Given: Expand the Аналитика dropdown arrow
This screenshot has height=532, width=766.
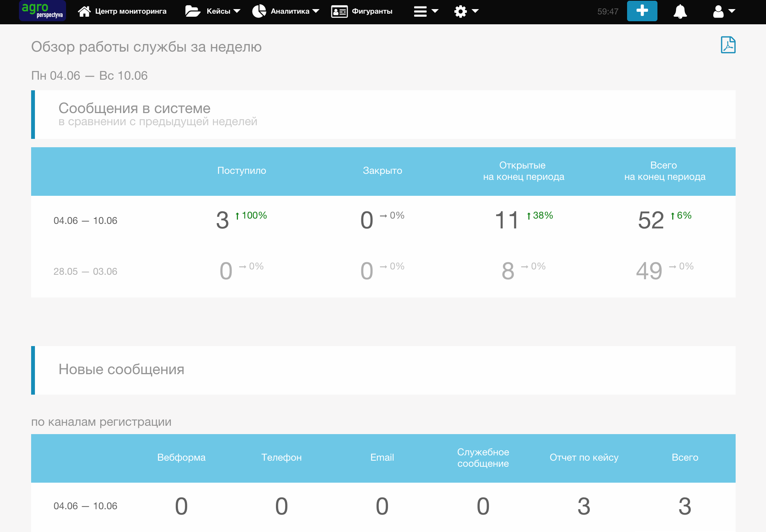Looking at the screenshot, I should click(x=316, y=11).
